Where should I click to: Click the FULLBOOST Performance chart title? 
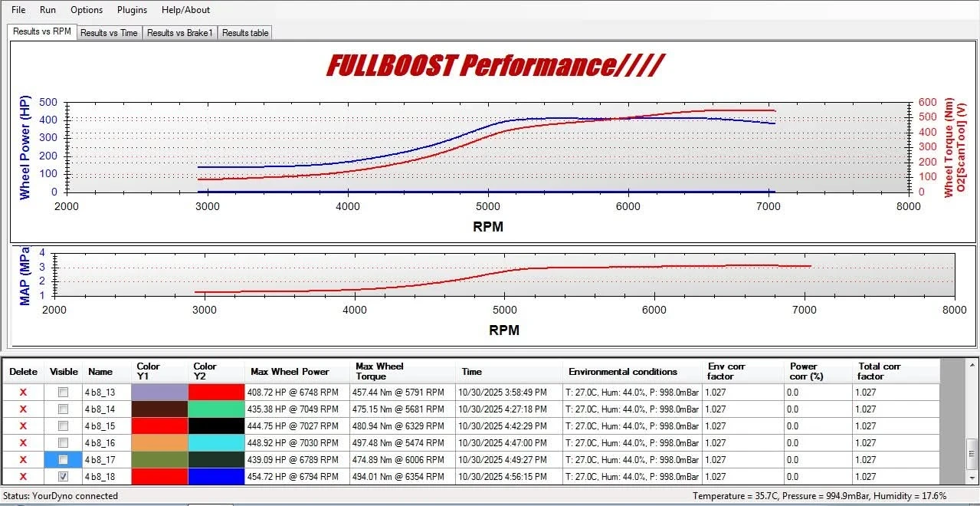[495, 66]
